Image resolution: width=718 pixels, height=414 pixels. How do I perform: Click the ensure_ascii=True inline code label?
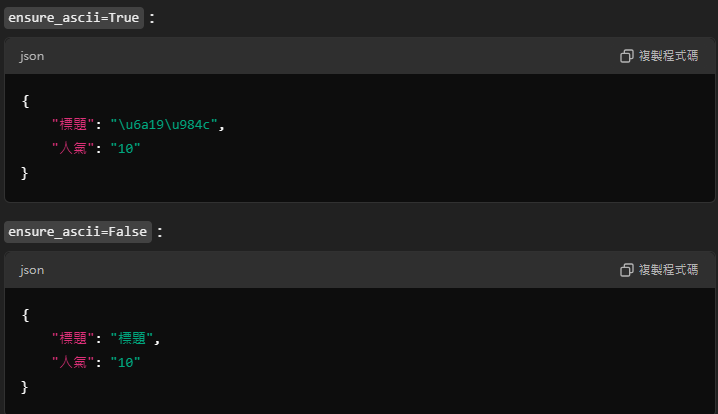pos(74,18)
